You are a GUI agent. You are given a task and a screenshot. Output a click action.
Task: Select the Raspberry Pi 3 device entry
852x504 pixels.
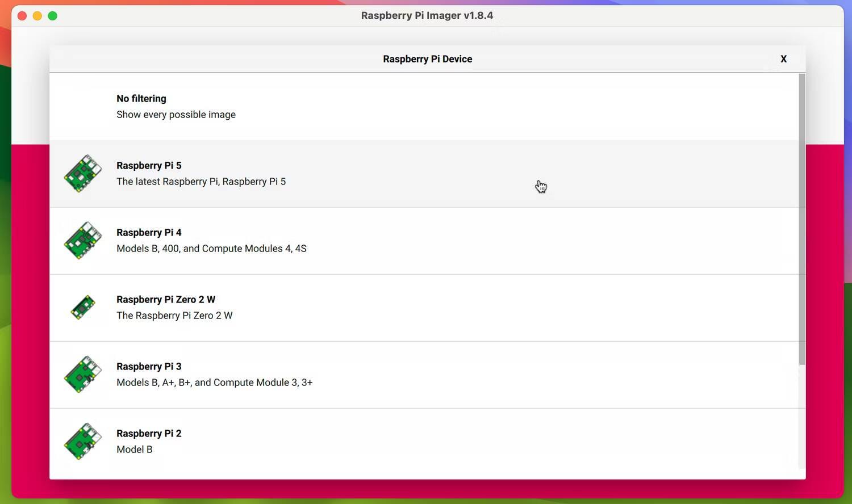(x=398, y=374)
